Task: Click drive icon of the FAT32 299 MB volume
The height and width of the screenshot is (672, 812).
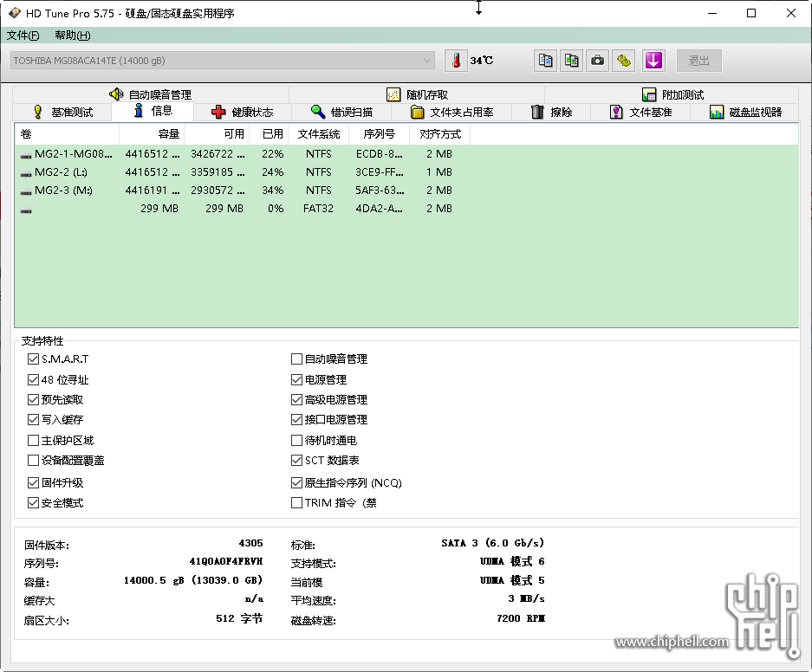Action: pos(26,210)
